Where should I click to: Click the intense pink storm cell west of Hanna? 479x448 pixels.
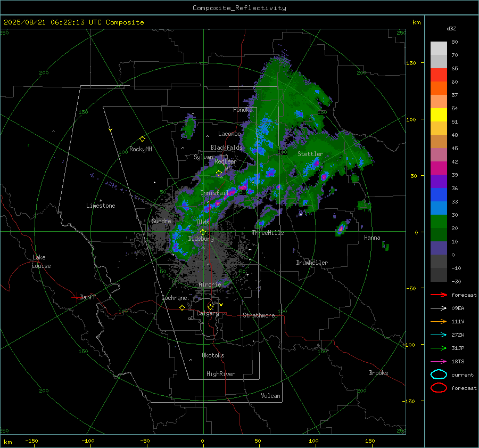341,229
